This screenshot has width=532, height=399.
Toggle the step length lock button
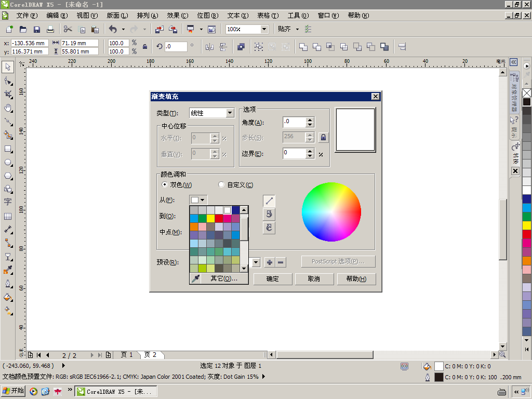click(x=323, y=137)
